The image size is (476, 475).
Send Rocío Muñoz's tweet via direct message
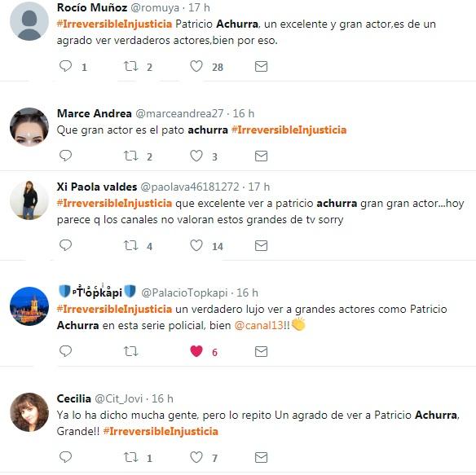(x=261, y=66)
